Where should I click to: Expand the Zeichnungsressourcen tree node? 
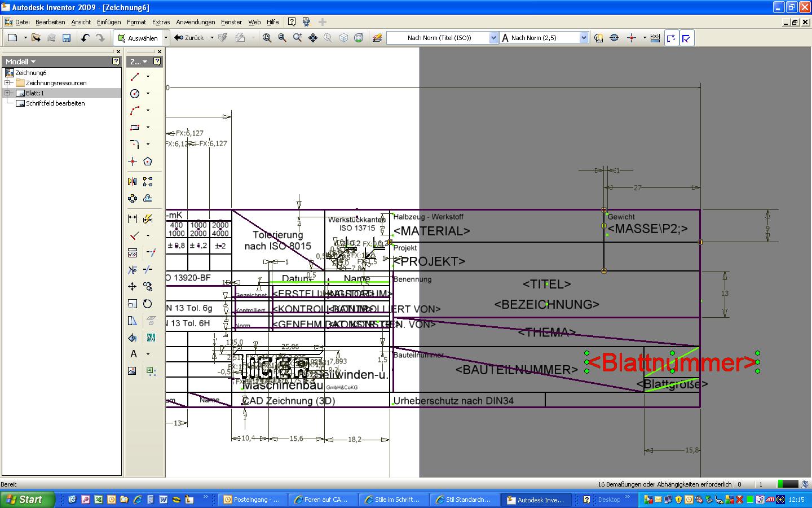coord(8,83)
